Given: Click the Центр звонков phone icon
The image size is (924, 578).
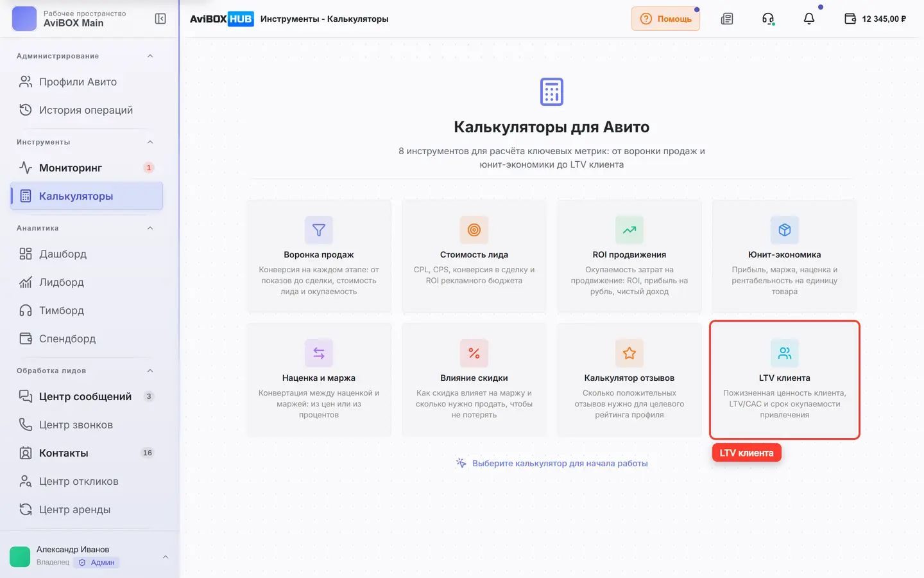Looking at the screenshot, I should click(x=26, y=425).
